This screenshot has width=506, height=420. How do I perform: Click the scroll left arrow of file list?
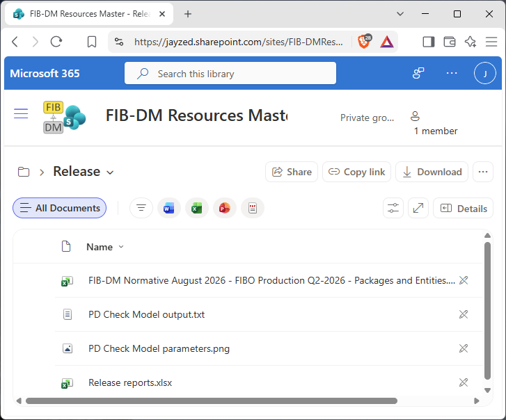[x=19, y=401]
